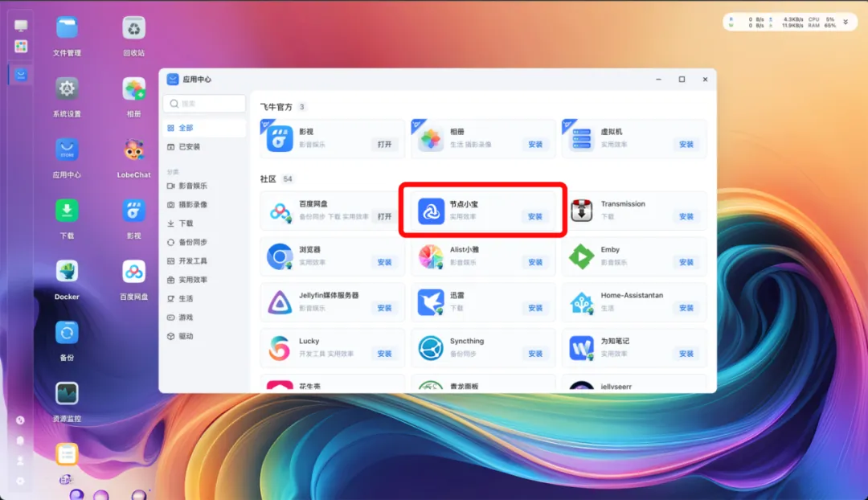Image resolution: width=868 pixels, height=500 pixels.
Task: Click the Syncthing app icon
Action: (x=431, y=348)
